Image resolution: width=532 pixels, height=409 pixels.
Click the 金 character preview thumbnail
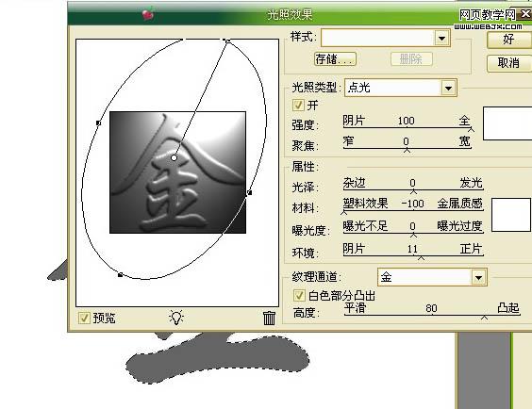click(177, 172)
